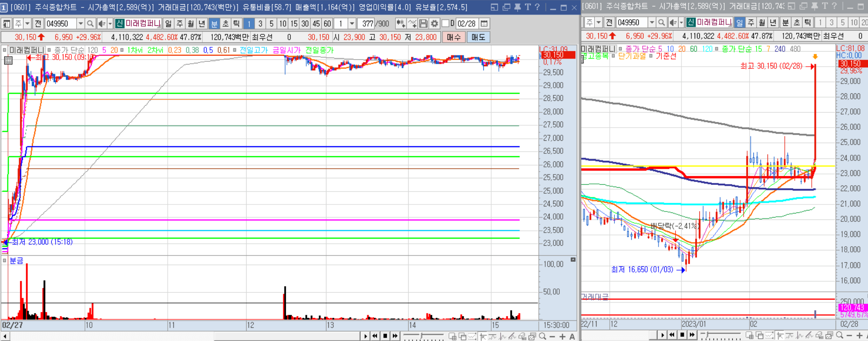Open stock search magnifier in left chart
Screen dimensions: 868x341
[90, 23]
